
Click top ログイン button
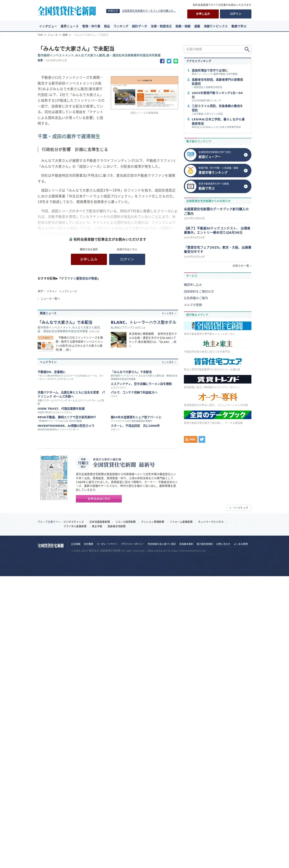click(235, 14)
